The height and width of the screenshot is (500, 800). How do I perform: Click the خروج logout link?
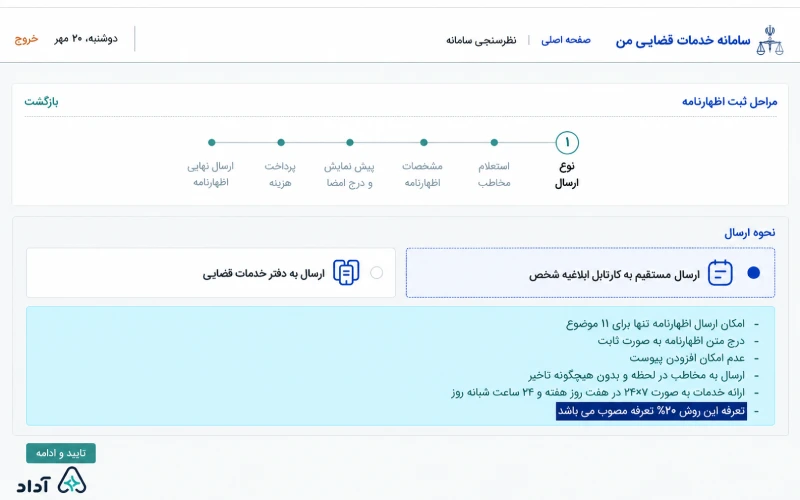coord(26,39)
